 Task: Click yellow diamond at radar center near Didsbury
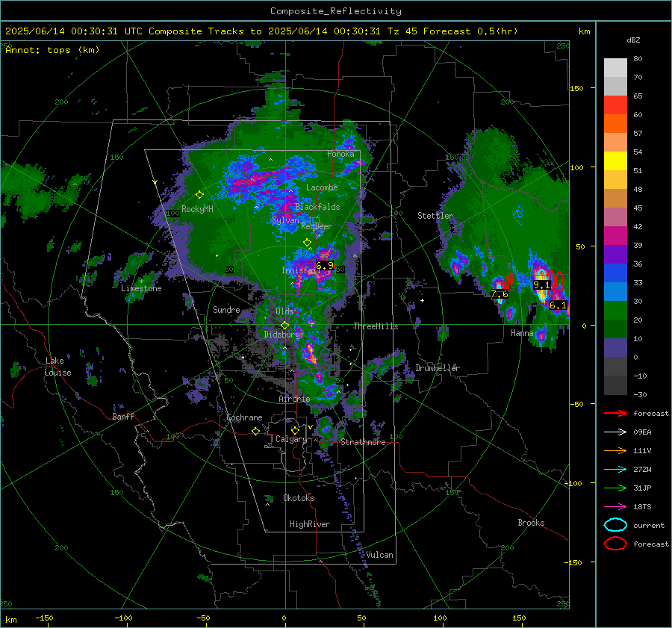pos(285,326)
